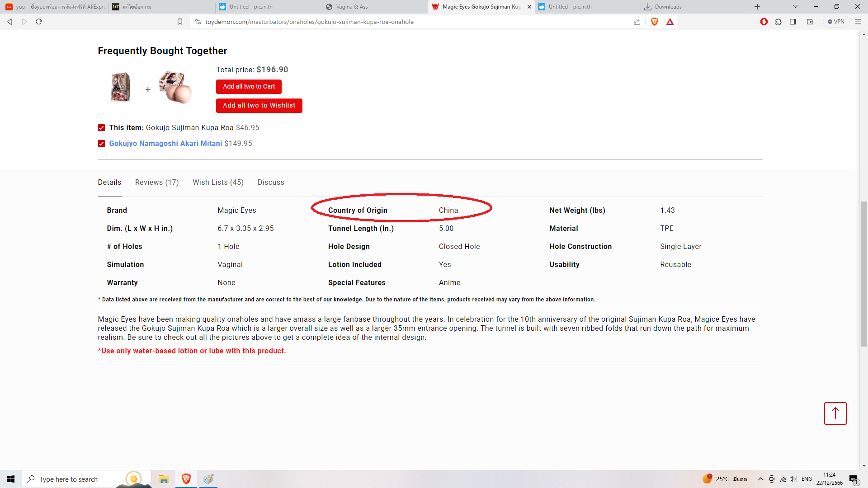Switch to the Vagina & Ass tab
The image size is (868, 488).
(x=374, y=7)
